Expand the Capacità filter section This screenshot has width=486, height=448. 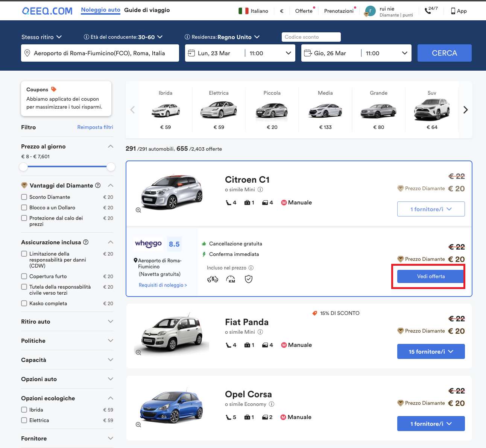click(67, 360)
